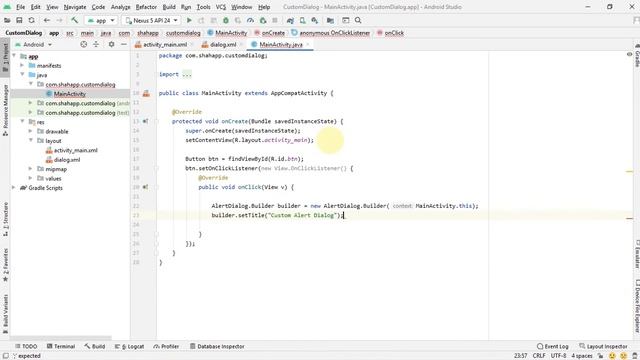
Task: Click the Sync/Reload from disk icon
Action: pyautogui.click(x=31, y=20)
